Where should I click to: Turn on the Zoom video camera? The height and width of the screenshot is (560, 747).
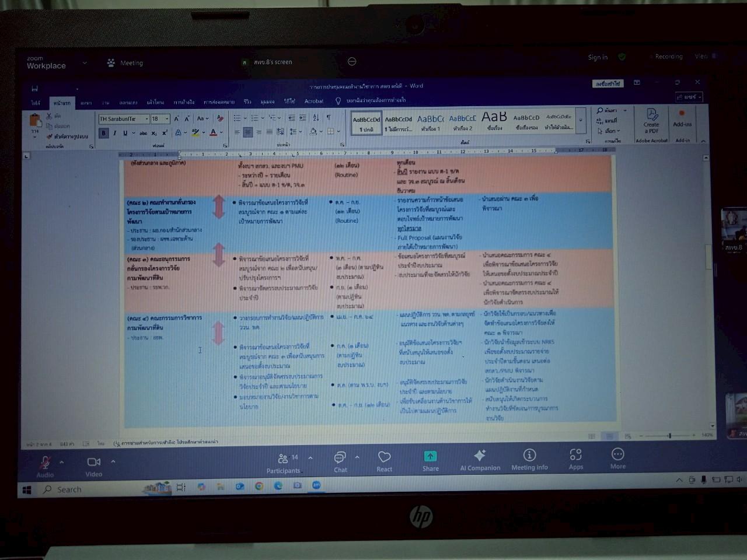coord(93,463)
